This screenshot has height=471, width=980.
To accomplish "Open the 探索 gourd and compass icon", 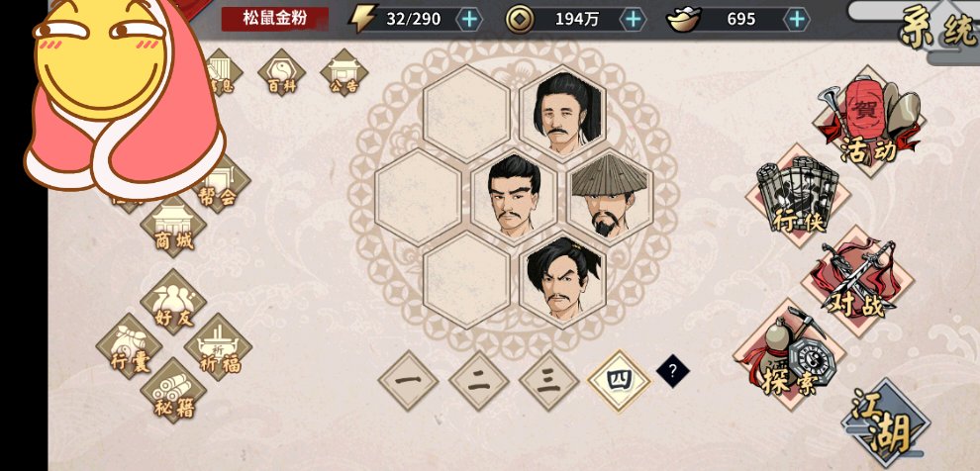I will tap(789, 354).
